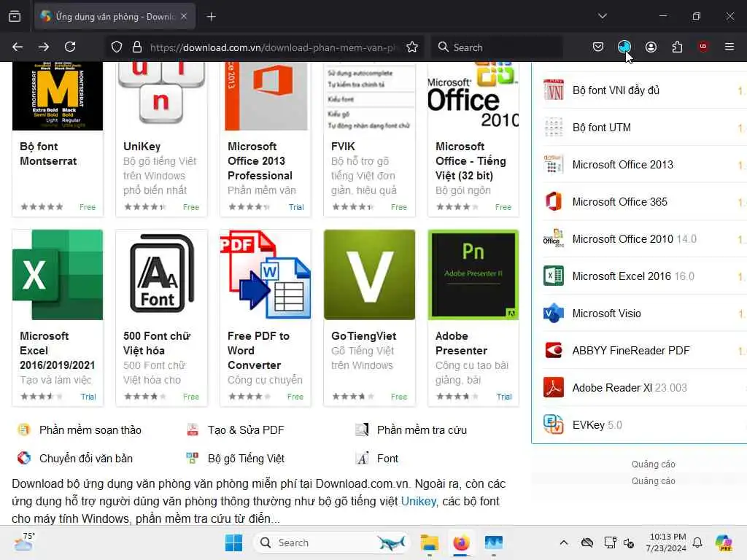
Task: Open Microsoft Excel 2016/2019/2021 icon
Action: (x=58, y=275)
